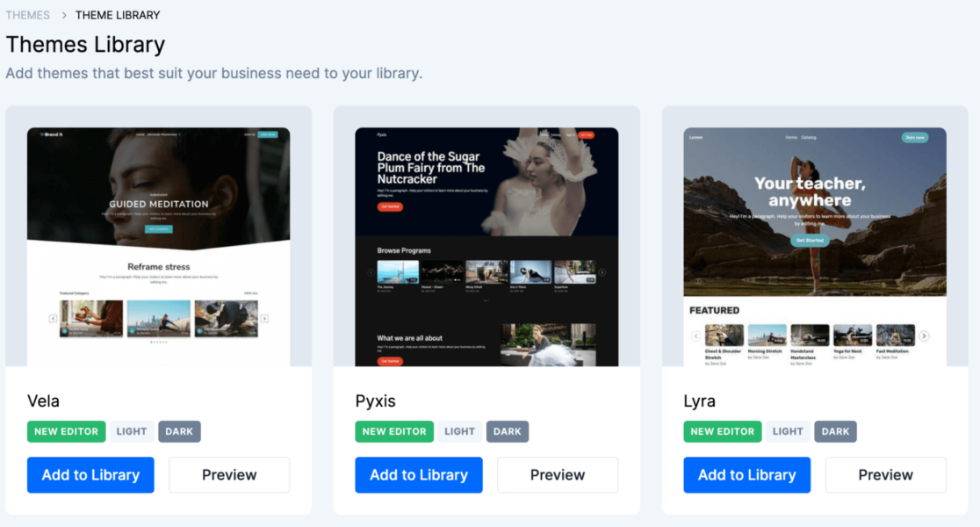Click the left arrow in Pyxis's Browse Programs row
980x527 pixels.
point(371,272)
